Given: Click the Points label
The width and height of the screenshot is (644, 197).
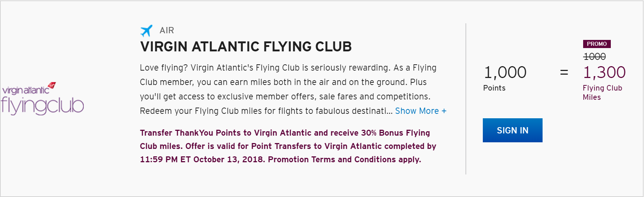Looking at the screenshot, I should click(494, 88).
